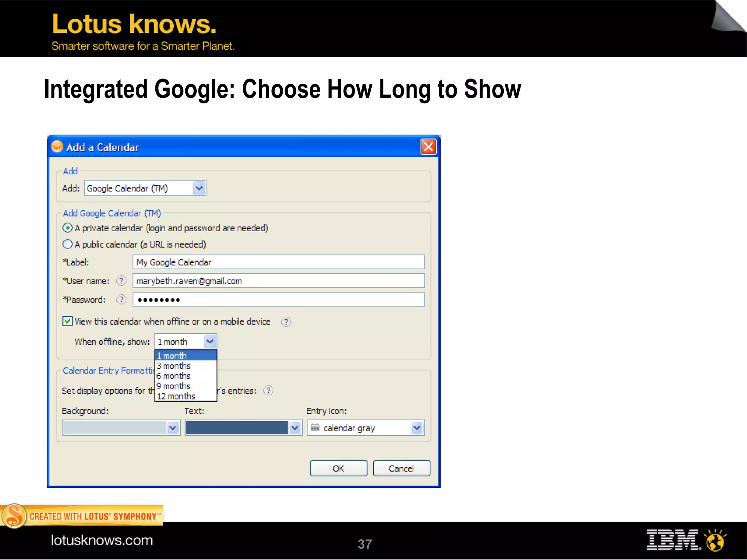Click the dark blue Text color swatch
747x560 pixels.
[237, 428]
